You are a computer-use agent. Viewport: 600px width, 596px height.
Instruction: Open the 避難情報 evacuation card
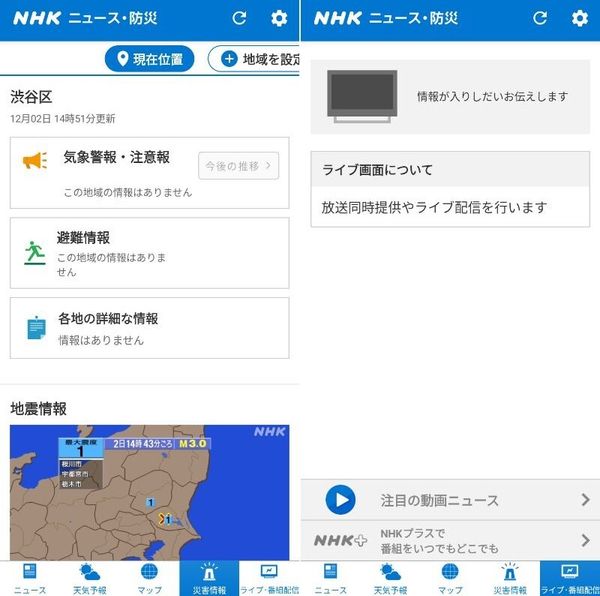(150, 253)
